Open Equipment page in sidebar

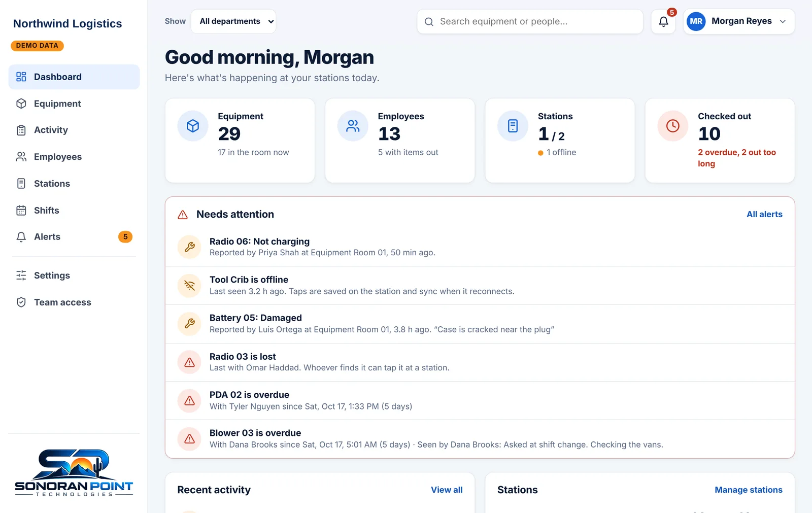click(74, 104)
